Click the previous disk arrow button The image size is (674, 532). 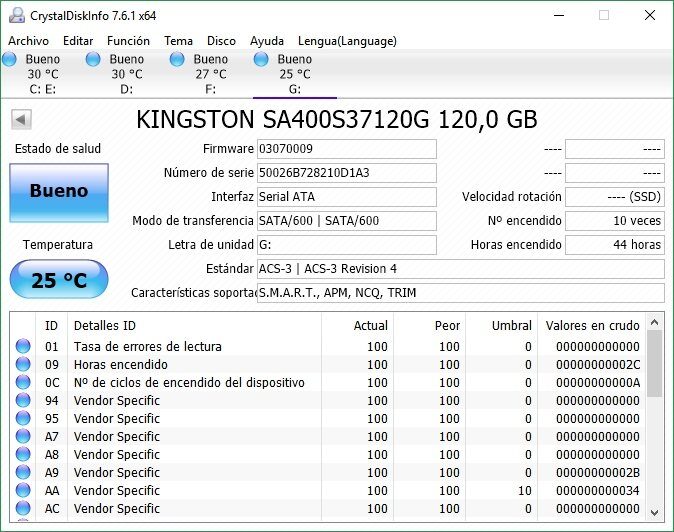tap(21, 119)
